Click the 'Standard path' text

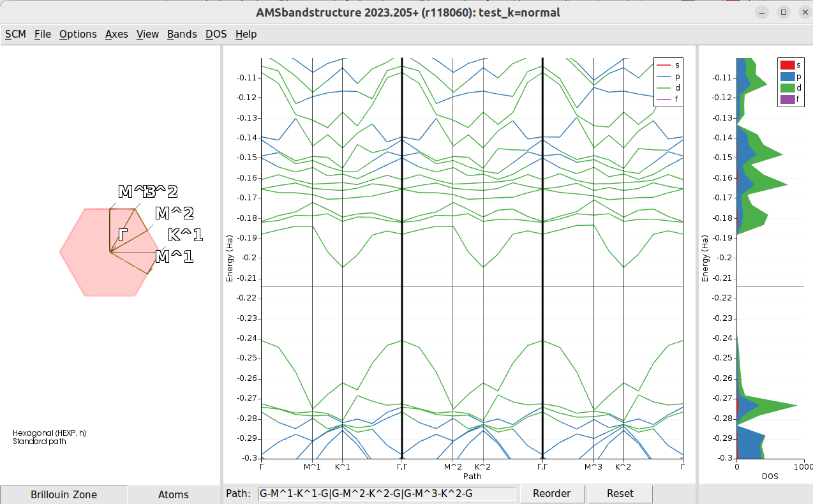(x=40, y=441)
